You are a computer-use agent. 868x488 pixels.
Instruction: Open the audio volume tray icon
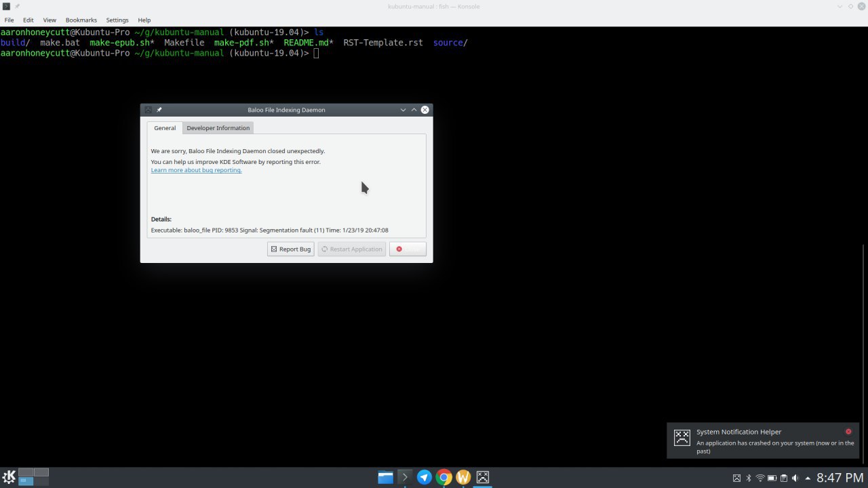coord(795,478)
